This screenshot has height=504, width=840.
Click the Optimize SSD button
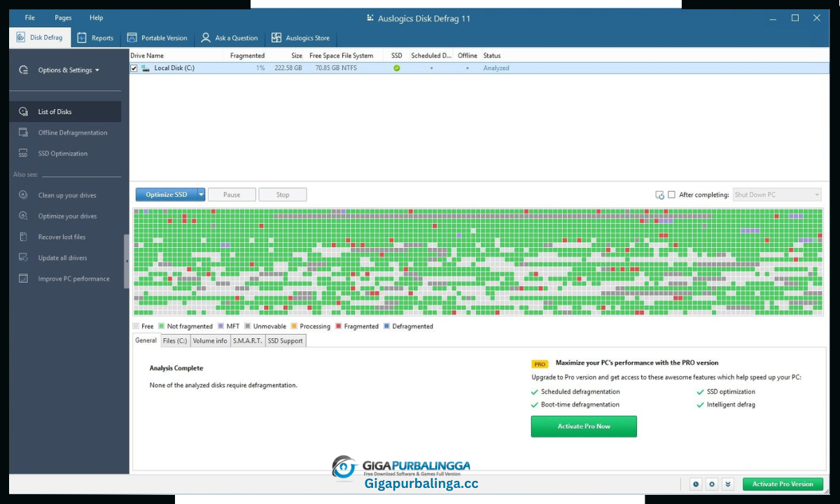(x=167, y=195)
